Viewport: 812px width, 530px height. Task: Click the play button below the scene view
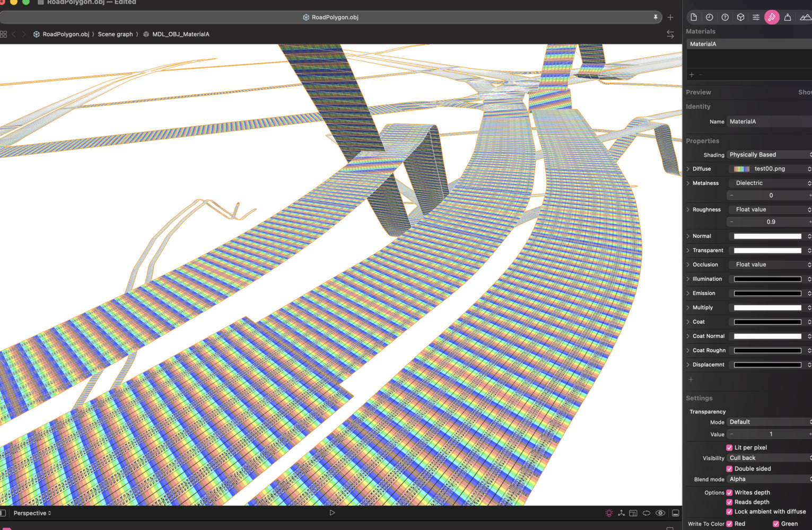[x=332, y=513]
